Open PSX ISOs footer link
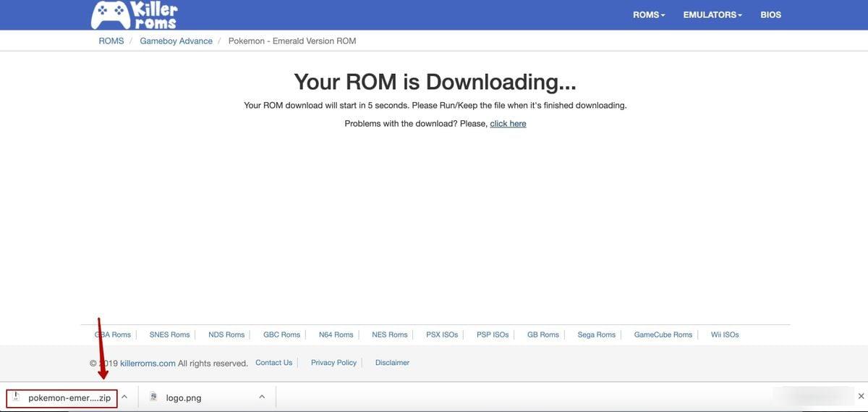The image size is (868, 412). point(442,335)
